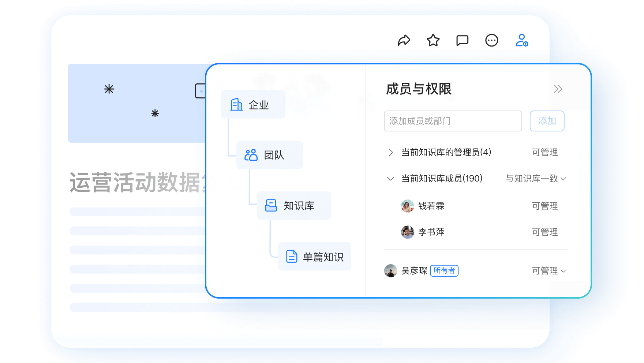This screenshot has height=363, width=644.
Task: Click 李书萍's avatar picture
Action: (407, 232)
